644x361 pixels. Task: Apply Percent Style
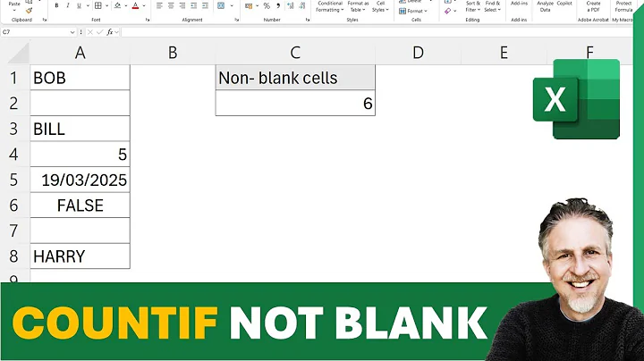(x=267, y=5)
